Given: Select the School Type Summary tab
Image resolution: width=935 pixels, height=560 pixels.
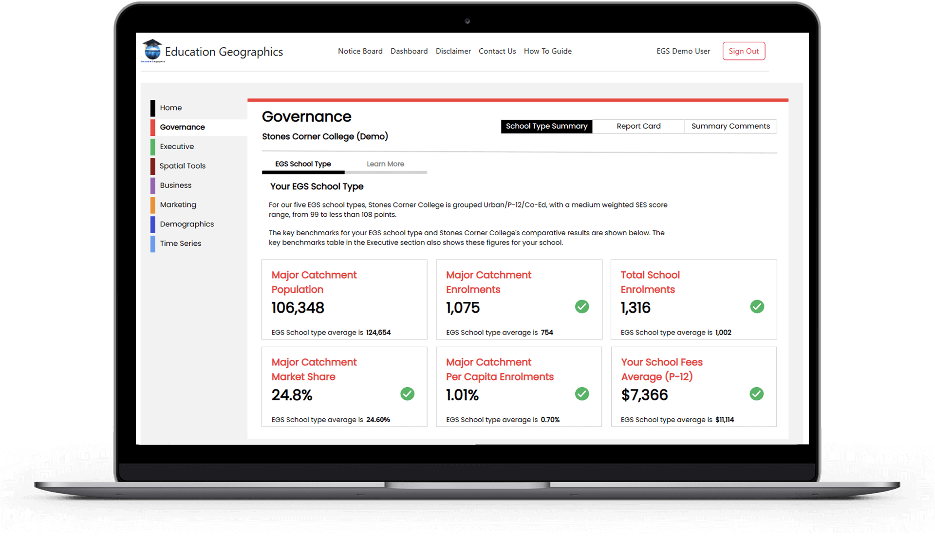Looking at the screenshot, I should (546, 126).
